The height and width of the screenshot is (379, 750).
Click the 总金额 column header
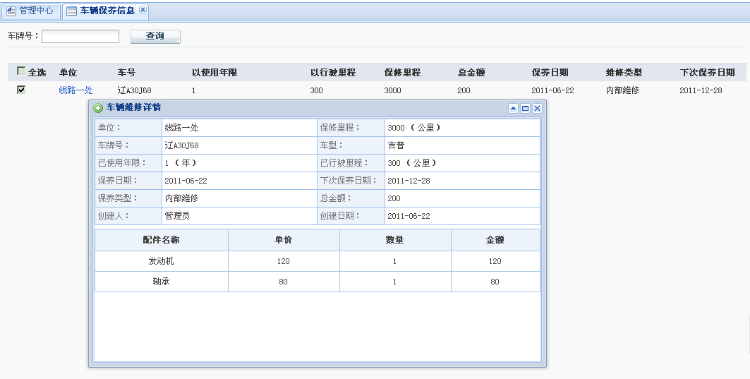[471, 73]
